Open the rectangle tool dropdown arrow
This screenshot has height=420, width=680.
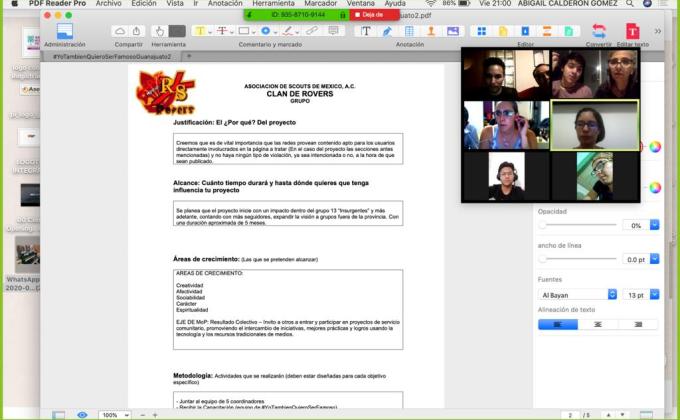[253, 32]
